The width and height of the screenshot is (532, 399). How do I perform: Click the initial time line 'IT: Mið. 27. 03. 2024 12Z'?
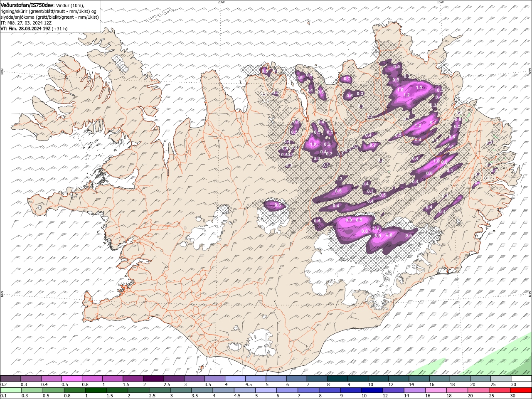tap(26, 23)
